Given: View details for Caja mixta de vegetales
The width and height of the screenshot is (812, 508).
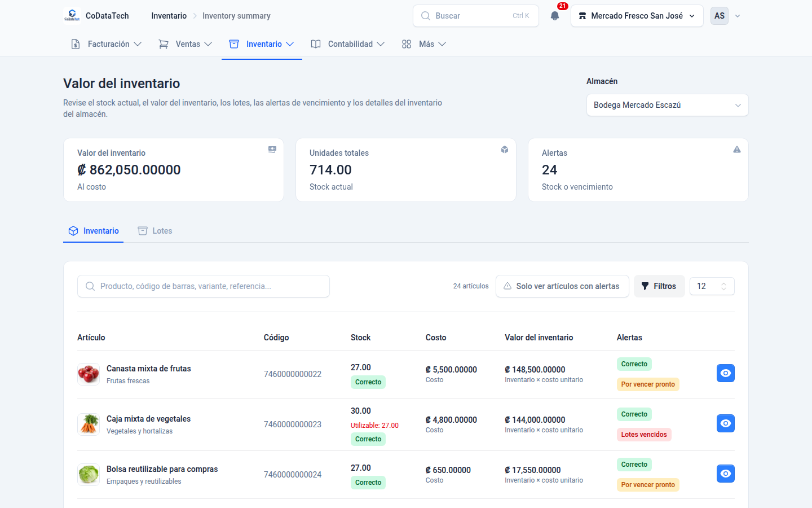Looking at the screenshot, I should (725, 423).
